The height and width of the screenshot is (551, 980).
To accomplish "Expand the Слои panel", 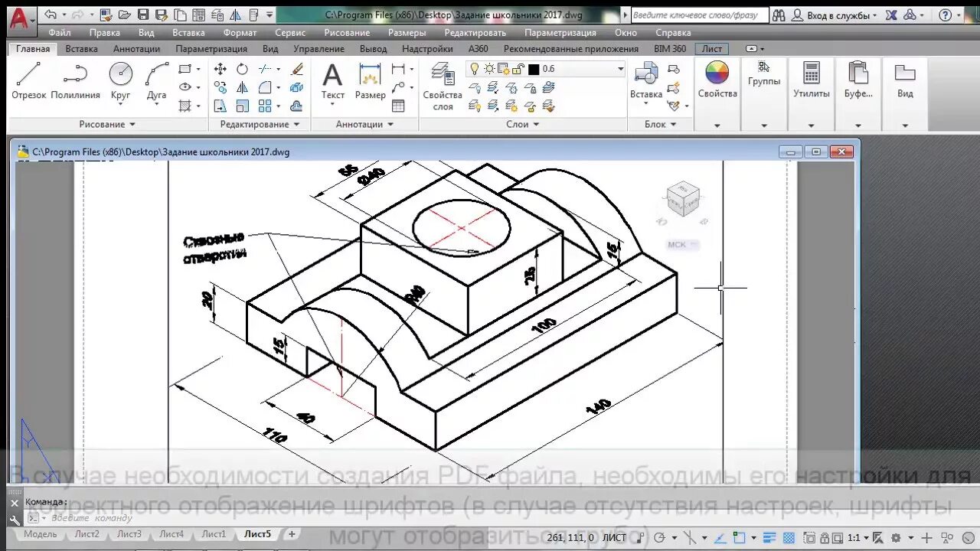I will 523,124.
